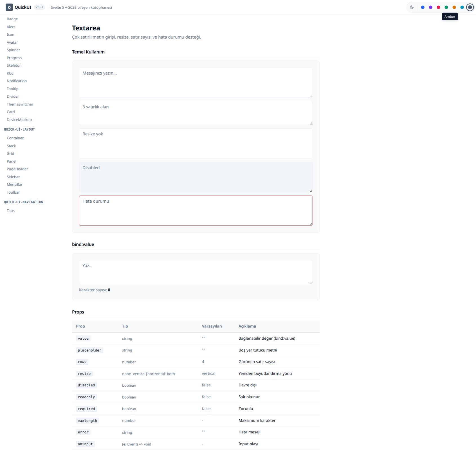The height and width of the screenshot is (459, 476).
Task: Go to the DeviceMockup page
Action: click(19, 120)
